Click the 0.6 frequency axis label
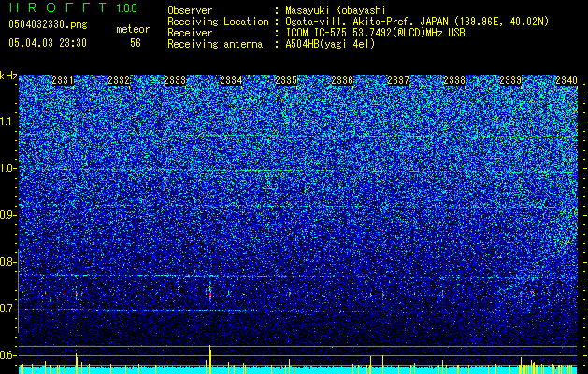The width and height of the screenshot is (588, 374). tap(7, 355)
